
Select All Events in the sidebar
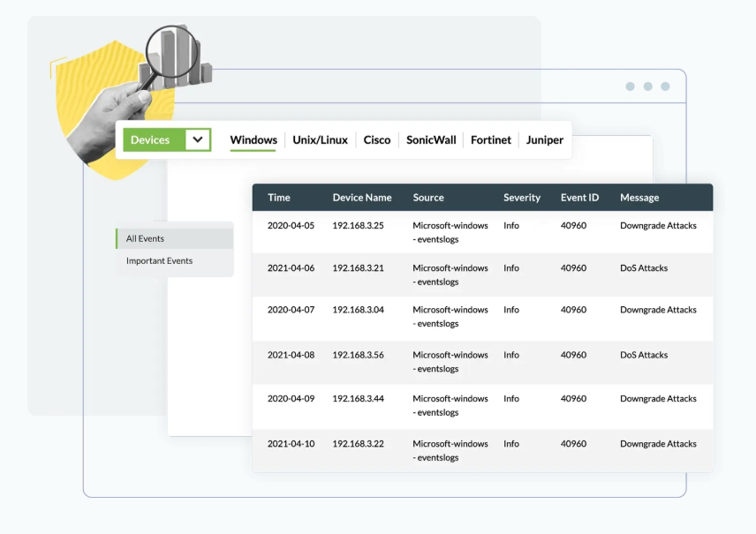(175, 238)
